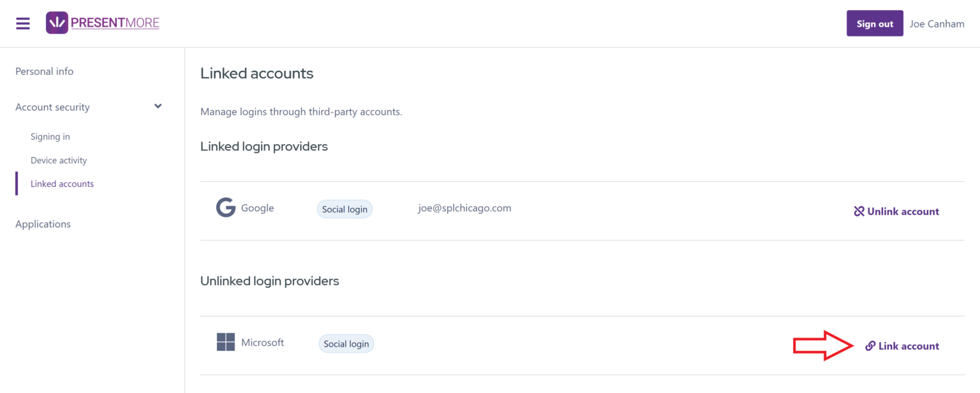980x393 pixels.
Task: Click the chain link icon for Microsoft
Action: (870, 346)
